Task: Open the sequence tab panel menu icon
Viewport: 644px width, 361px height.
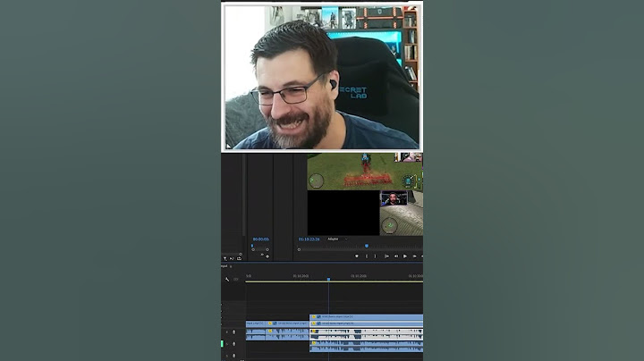Action: click(x=231, y=266)
